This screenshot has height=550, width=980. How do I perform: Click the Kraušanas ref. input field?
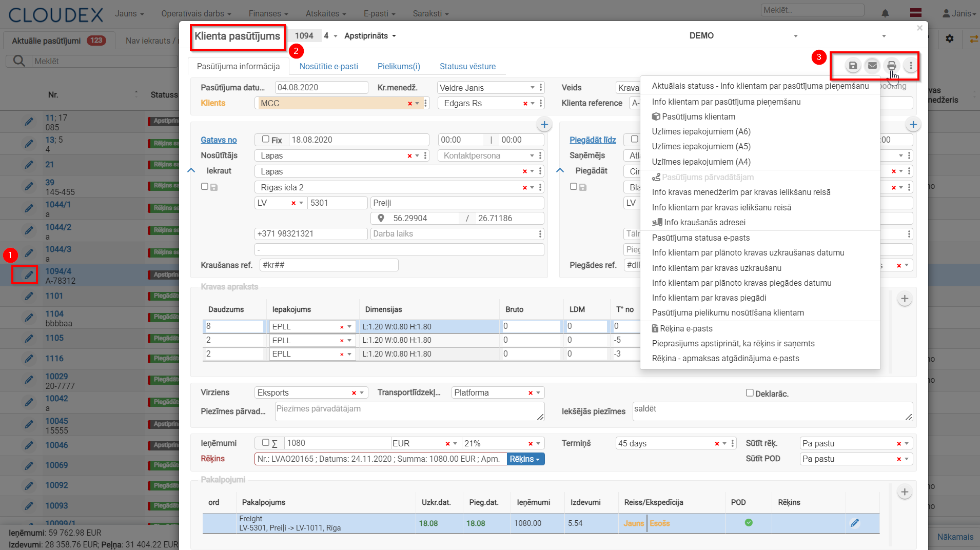[329, 265]
